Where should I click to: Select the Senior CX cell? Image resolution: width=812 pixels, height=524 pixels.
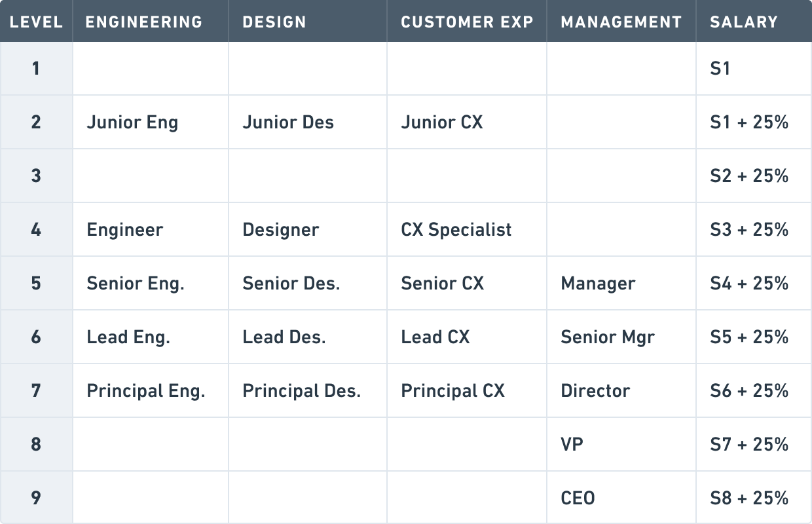pyautogui.click(x=442, y=284)
